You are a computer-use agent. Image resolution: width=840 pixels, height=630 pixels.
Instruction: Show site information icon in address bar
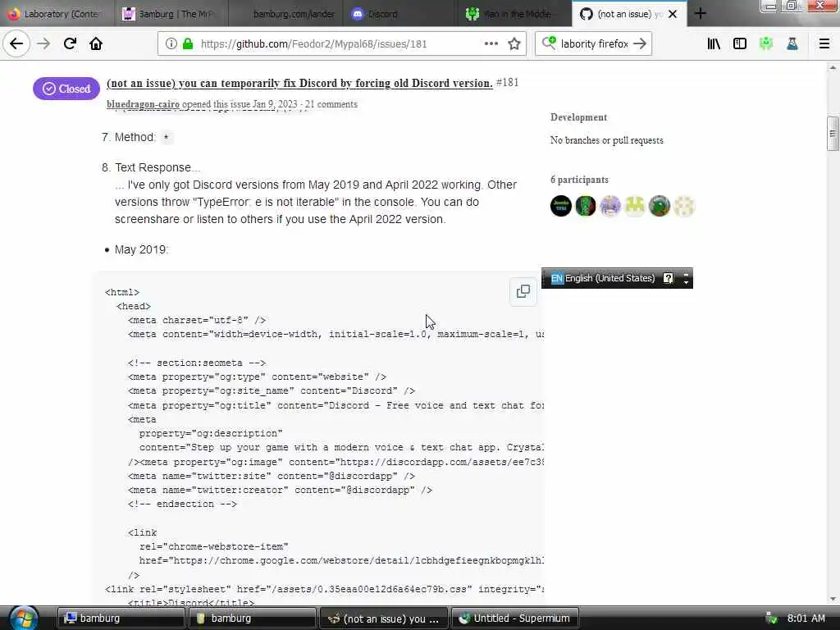171,43
